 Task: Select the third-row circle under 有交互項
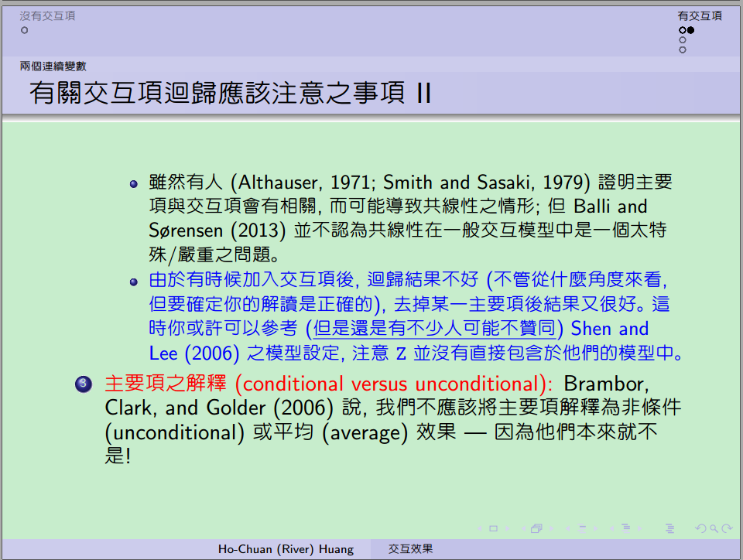(683, 50)
